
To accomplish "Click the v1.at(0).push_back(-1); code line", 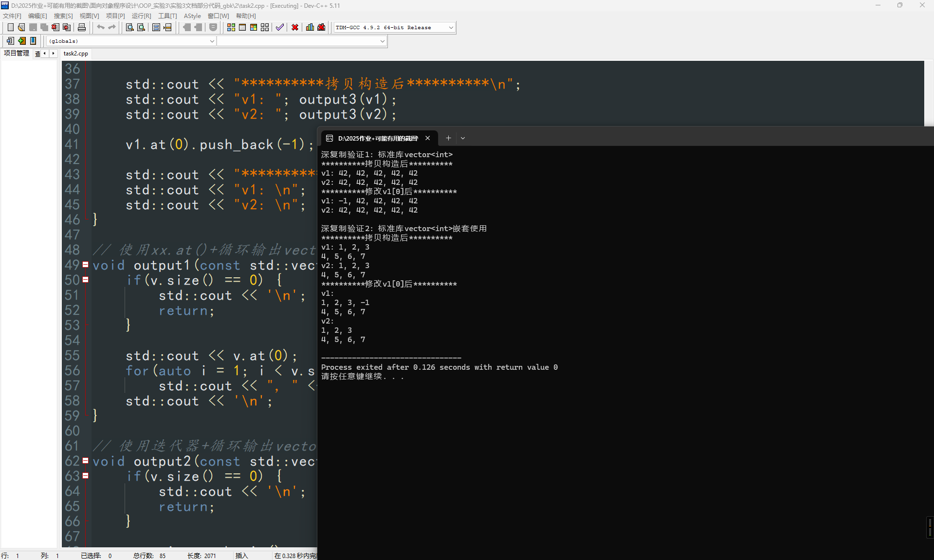I will tap(220, 145).
